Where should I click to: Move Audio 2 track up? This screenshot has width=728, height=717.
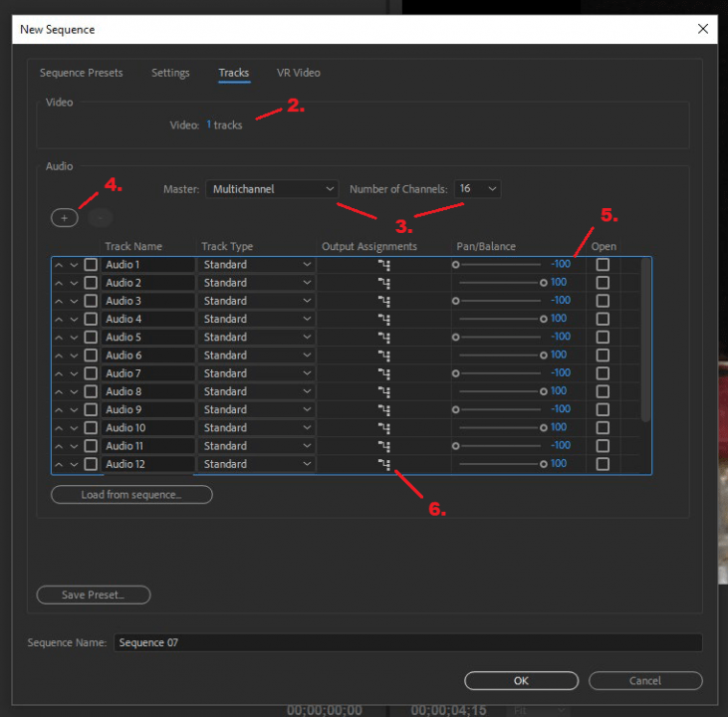click(59, 283)
